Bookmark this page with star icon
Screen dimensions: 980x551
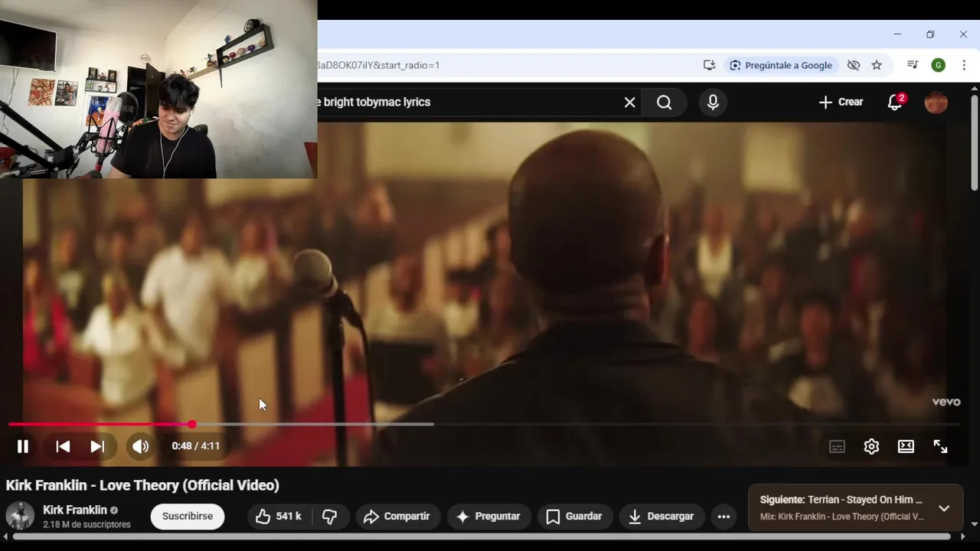point(877,65)
